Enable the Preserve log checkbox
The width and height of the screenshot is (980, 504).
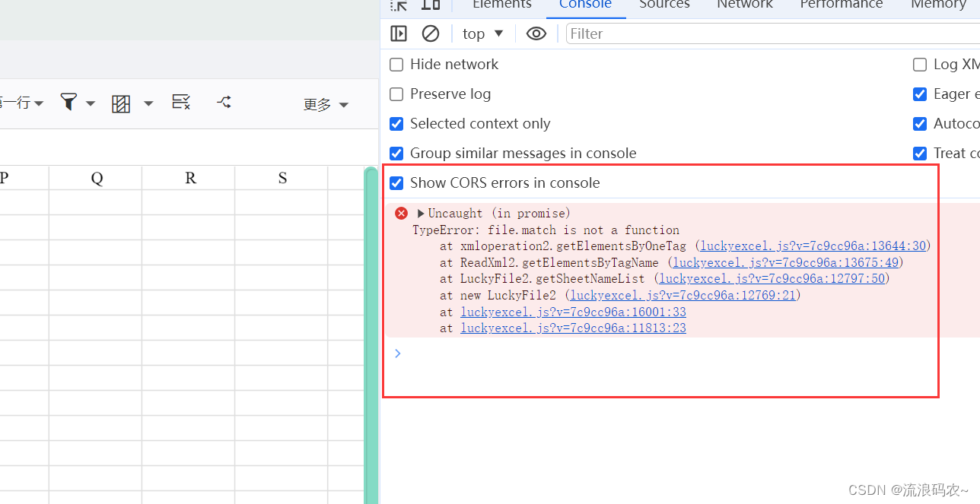click(x=396, y=94)
